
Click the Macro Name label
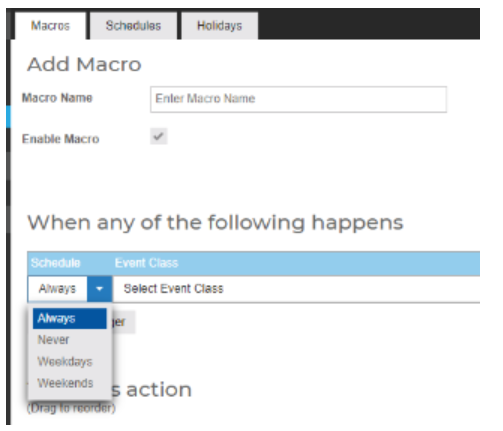tap(57, 98)
